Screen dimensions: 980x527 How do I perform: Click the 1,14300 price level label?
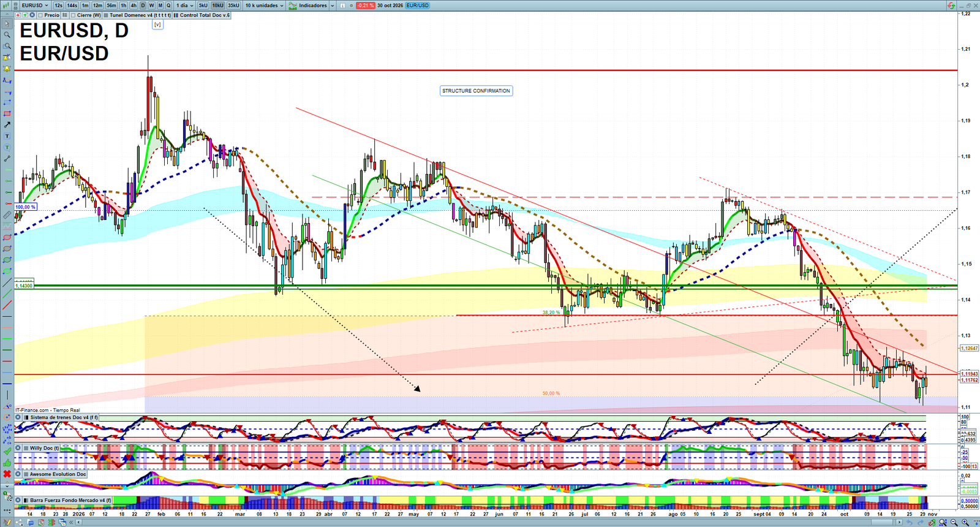(24, 286)
